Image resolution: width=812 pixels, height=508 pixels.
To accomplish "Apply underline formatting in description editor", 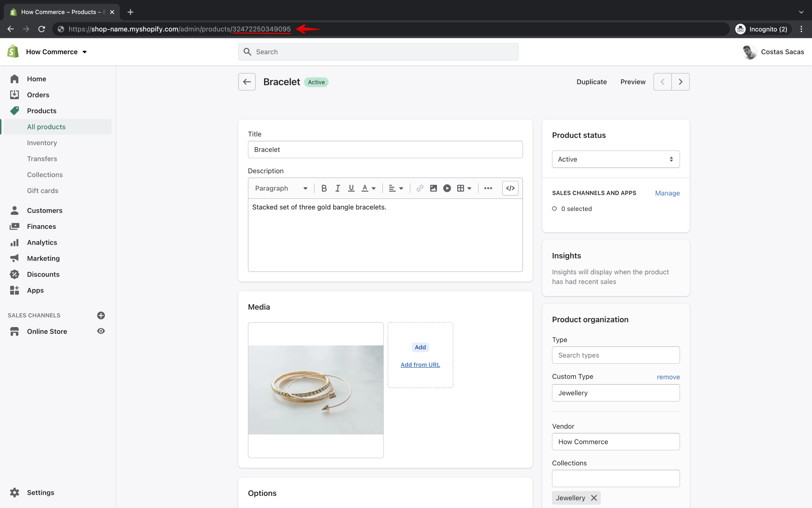I will 351,188.
